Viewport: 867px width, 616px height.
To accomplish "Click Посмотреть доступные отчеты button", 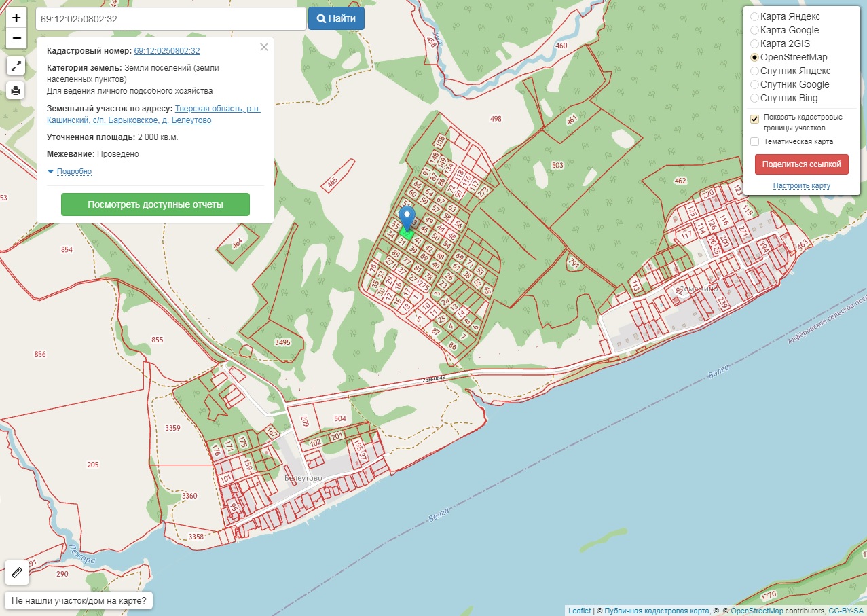I will click(x=155, y=204).
